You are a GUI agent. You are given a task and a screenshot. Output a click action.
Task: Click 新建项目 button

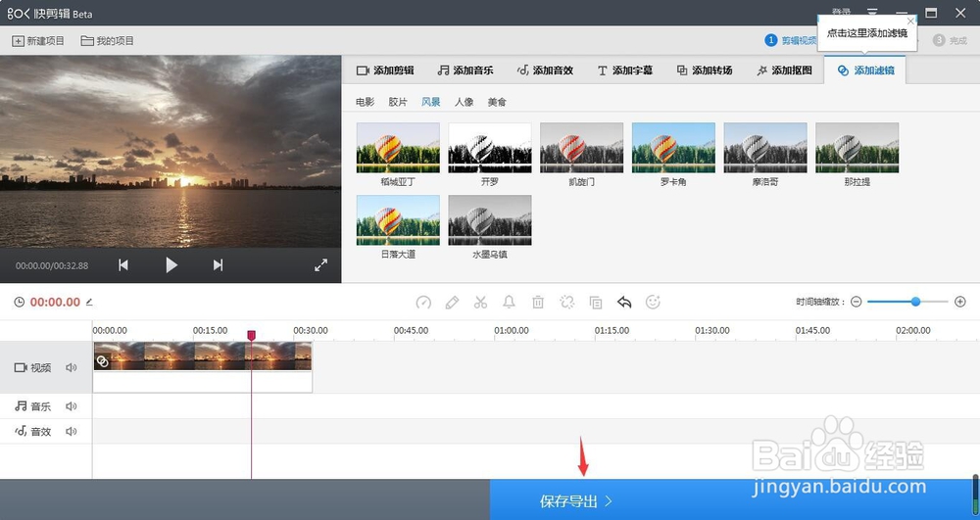tap(38, 40)
